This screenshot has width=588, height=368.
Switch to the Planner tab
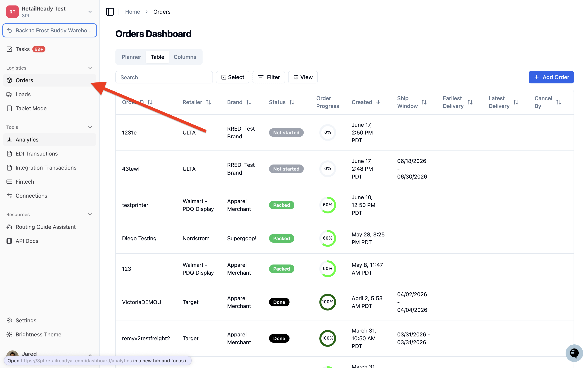(131, 57)
